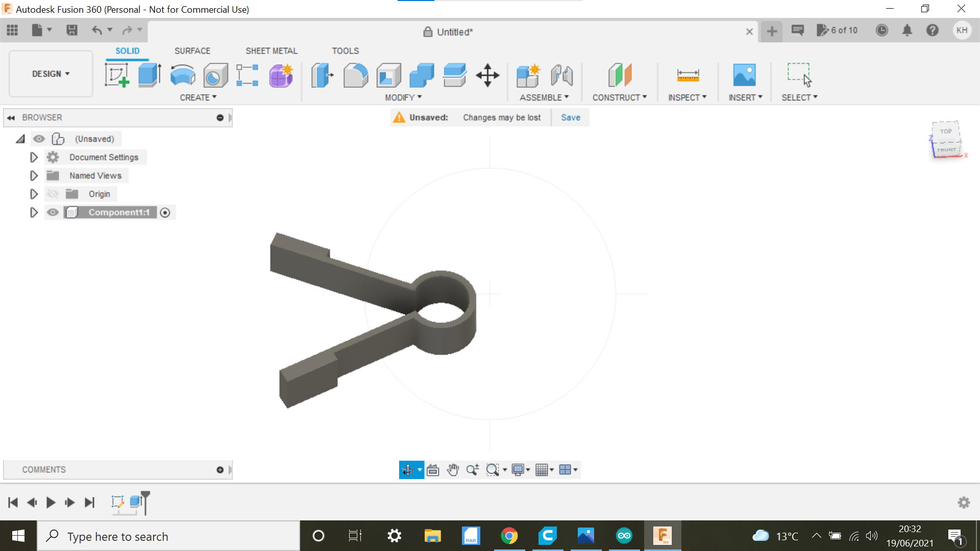Select the Insert Image tool

coord(744,75)
